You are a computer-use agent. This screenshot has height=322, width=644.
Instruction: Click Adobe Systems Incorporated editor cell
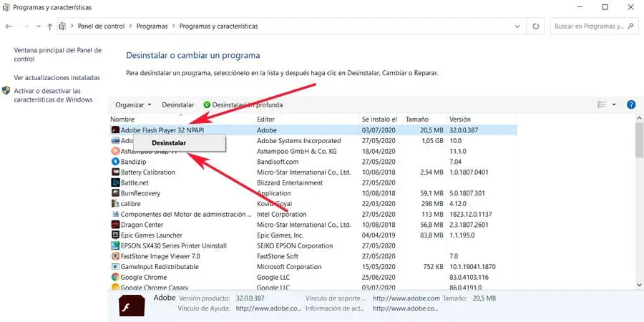click(298, 141)
